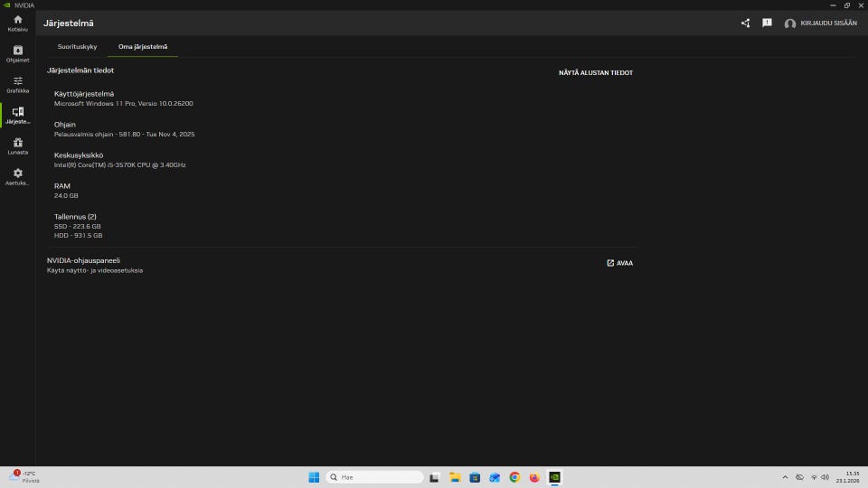
Task: Open the clock and date flyout
Action: [847, 477]
